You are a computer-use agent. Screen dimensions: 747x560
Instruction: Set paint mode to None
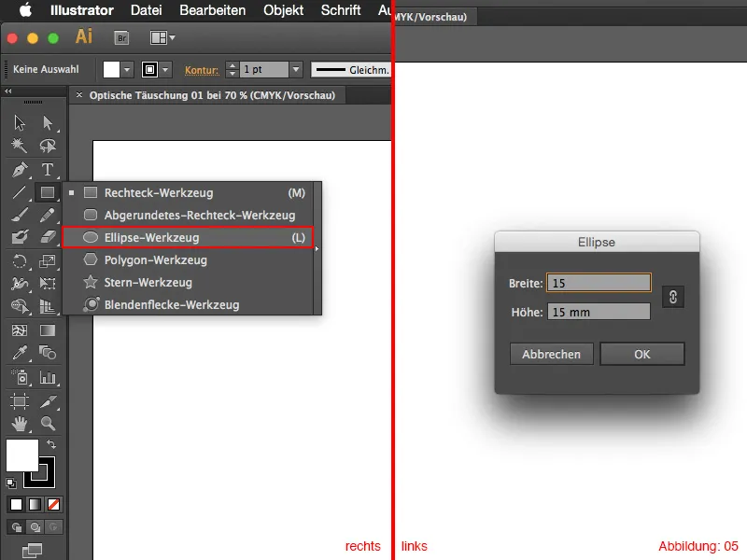coord(53,504)
